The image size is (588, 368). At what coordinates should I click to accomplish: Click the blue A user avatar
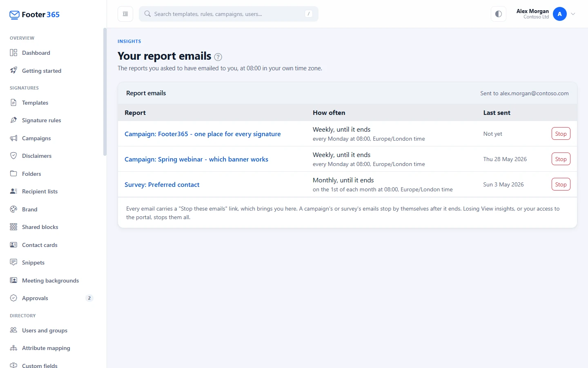[559, 14]
